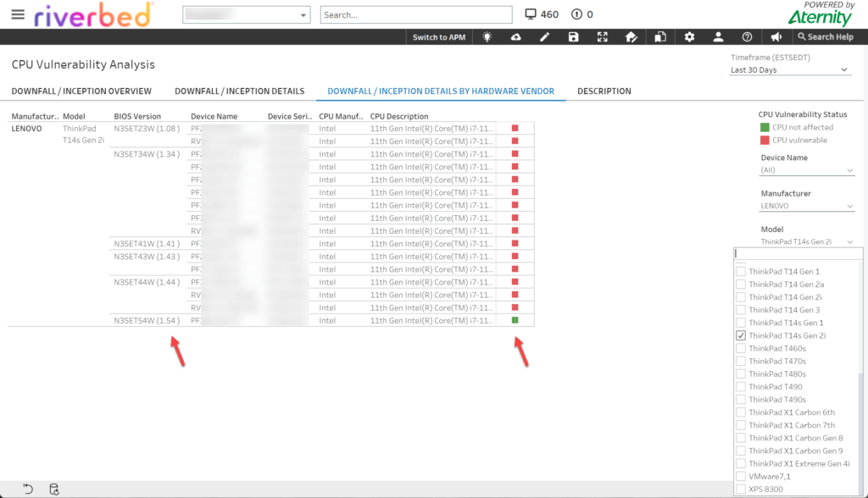The height and width of the screenshot is (498, 868).
Task: Click Search Help in toolbar
Action: point(826,37)
